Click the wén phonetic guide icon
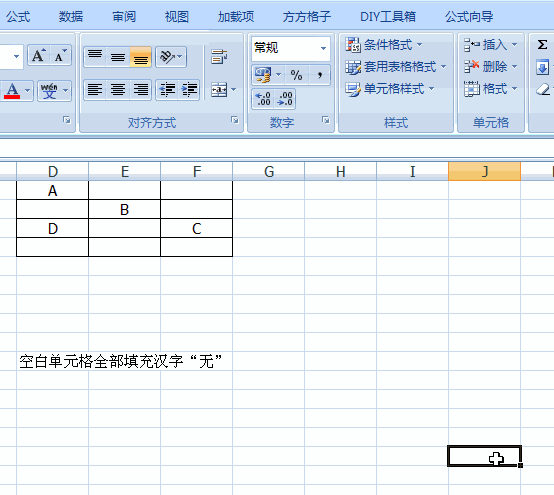 49,91
